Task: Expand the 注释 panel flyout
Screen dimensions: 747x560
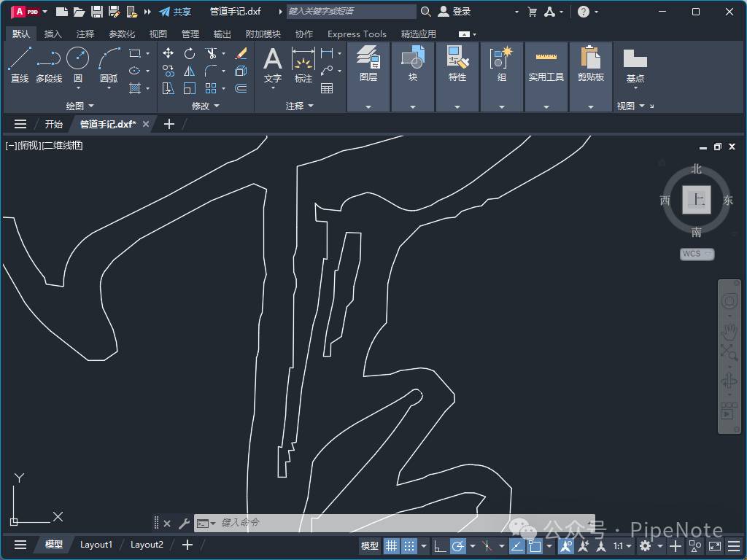Action: (x=300, y=106)
